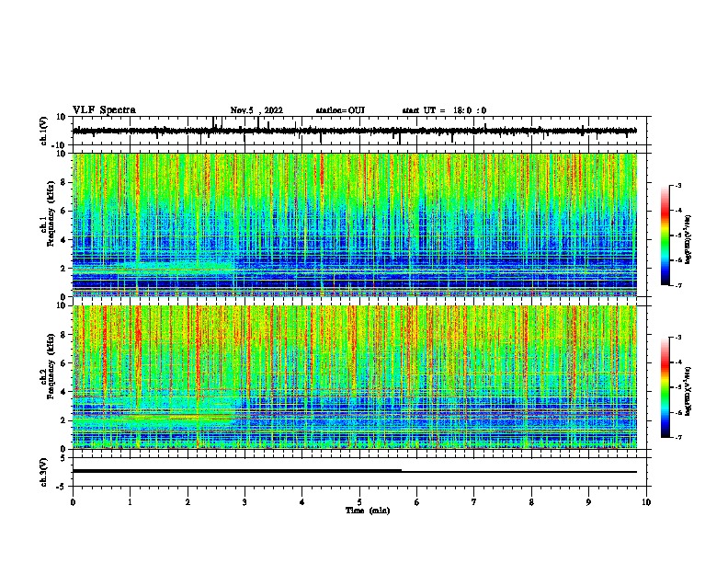Click the ch.1(V) waveform trace panel
This screenshot has width=728, height=563.
(359, 131)
